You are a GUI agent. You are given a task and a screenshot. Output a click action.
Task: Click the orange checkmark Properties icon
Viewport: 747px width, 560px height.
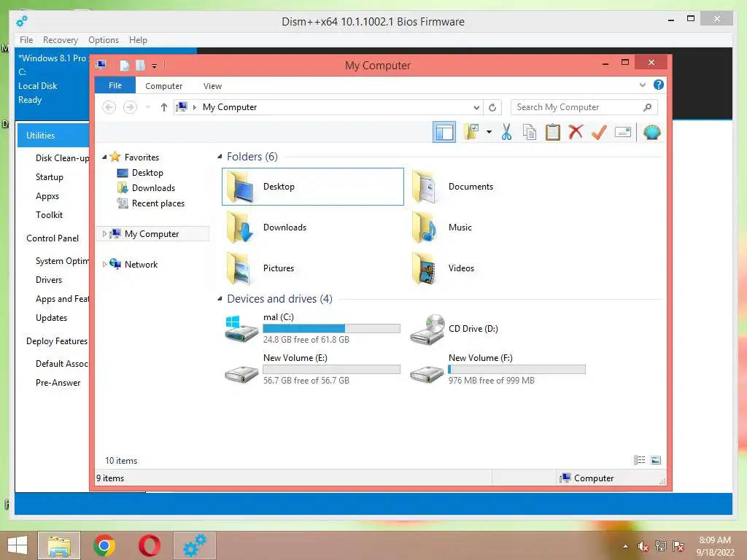click(x=599, y=132)
